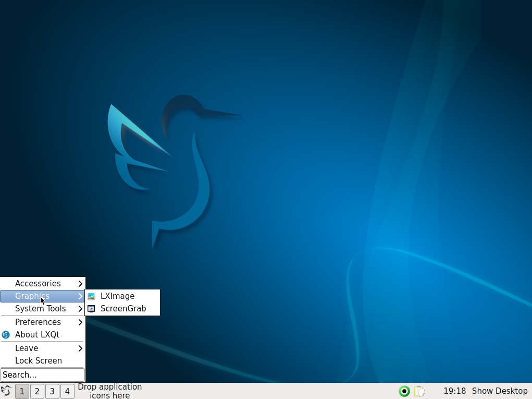The width and height of the screenshot is (532, 399).
Task: Select the Graphics menu entry
Action: (x=31, y=296)
